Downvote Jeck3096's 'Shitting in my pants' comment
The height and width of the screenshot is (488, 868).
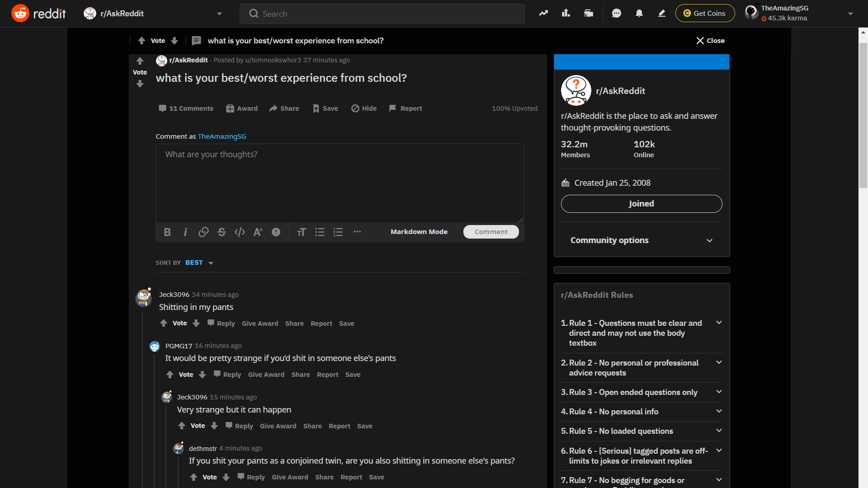(196, 324)
